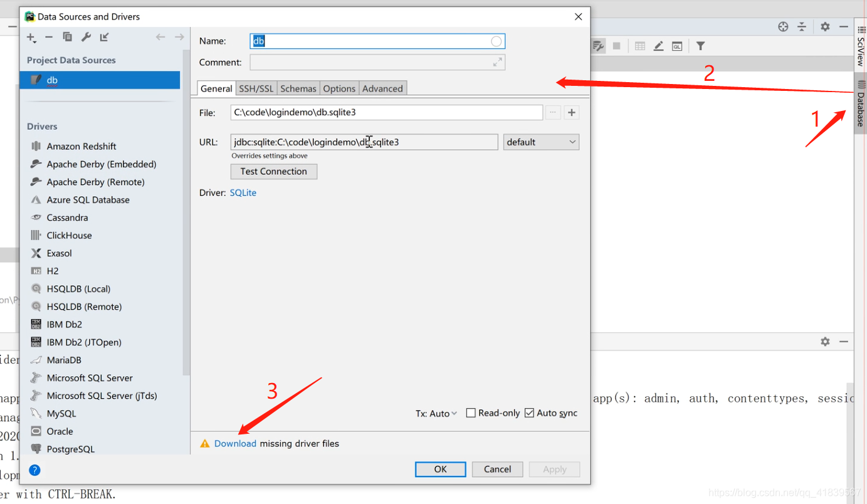Click the table editor icon in Database panel
The height and width of the screenshot is (504, 867).
tap(640, 46)
